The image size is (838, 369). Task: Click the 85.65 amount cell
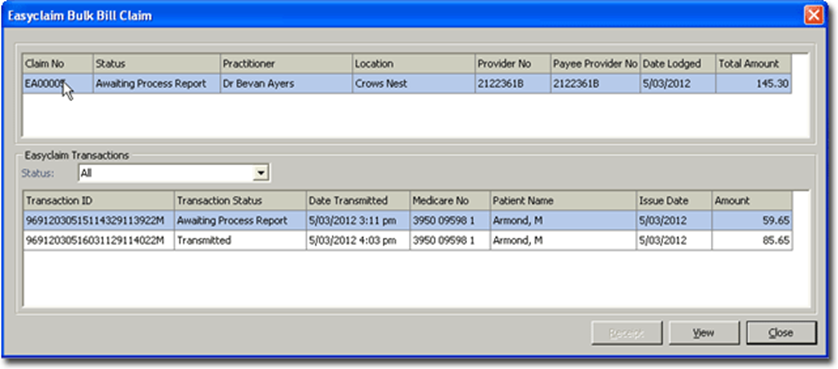pos(752,241)
